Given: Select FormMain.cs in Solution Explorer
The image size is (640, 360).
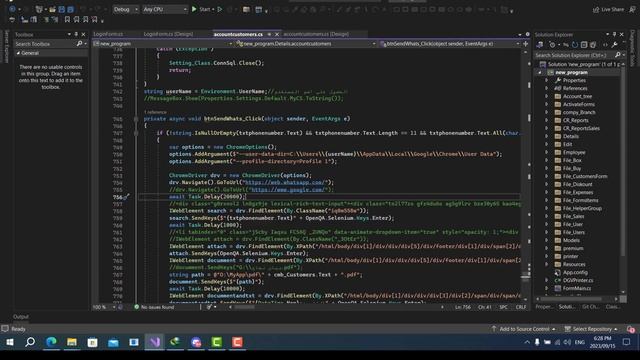Looking at the screenshot, I should point(577,288).
